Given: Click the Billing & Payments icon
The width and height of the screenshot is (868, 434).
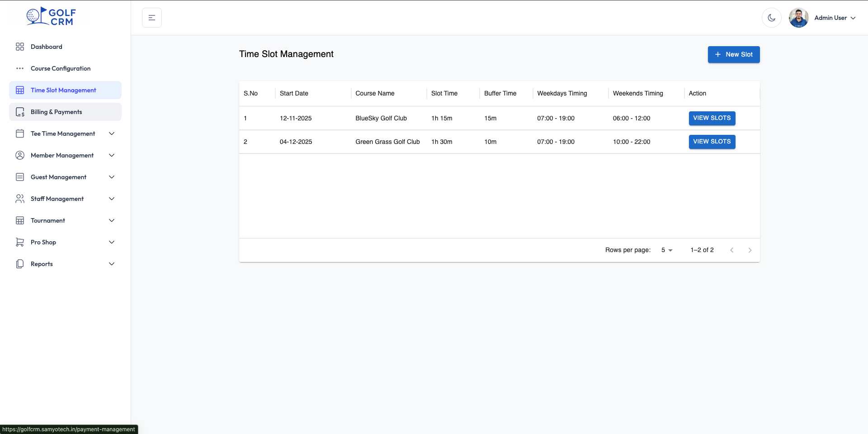Looking at the screenshot, I should pos(20,112).
